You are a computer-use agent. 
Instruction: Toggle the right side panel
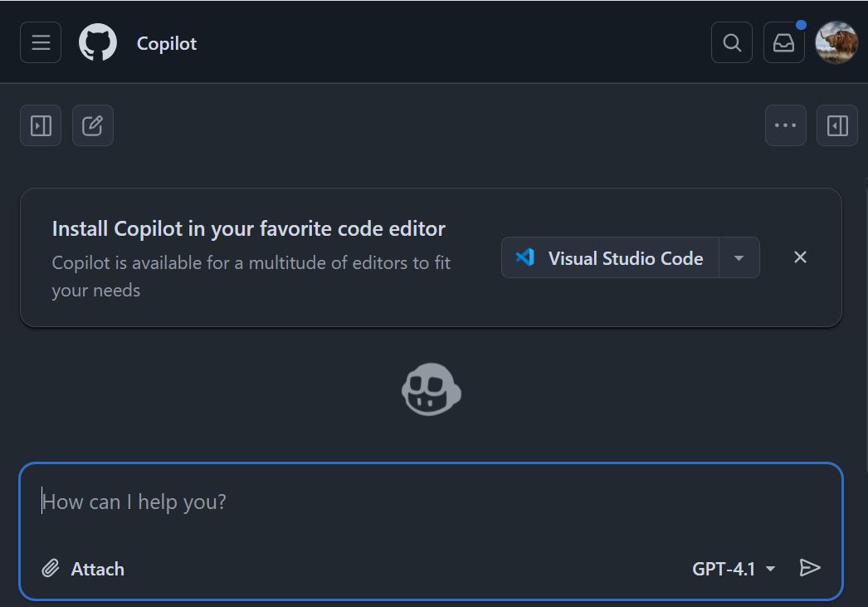point(837,125)
